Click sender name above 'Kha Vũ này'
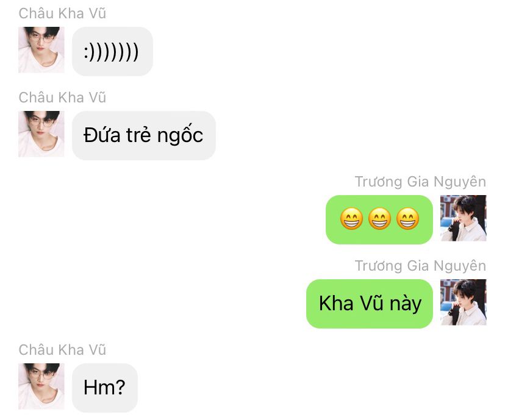 (420, 266)
